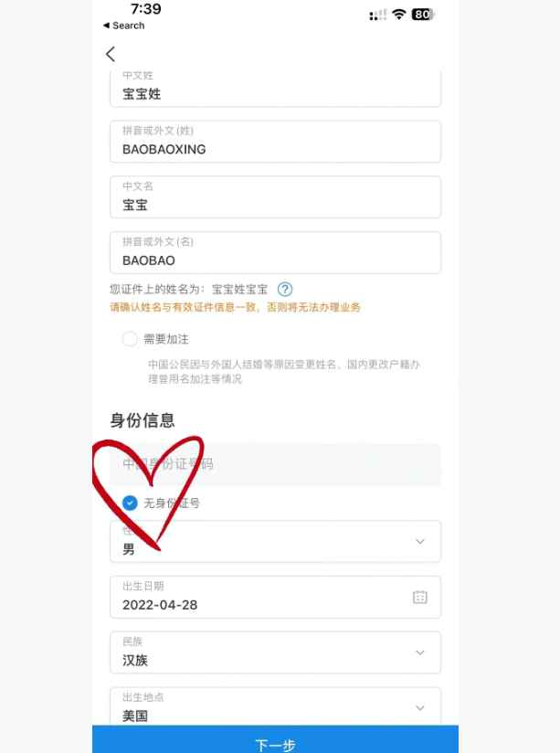560x753 pixels.
Task: Click the 下一步 next step button
Action: click(275, 739)
